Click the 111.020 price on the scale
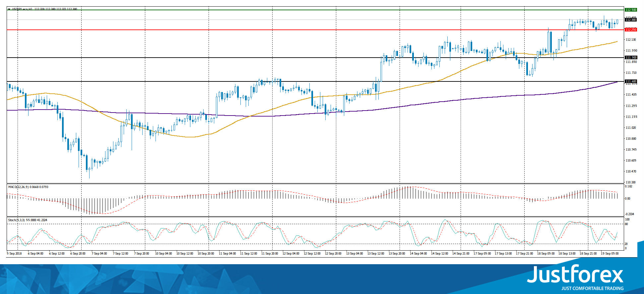Viewport: 644px width, 294px height. pos(631,128)
